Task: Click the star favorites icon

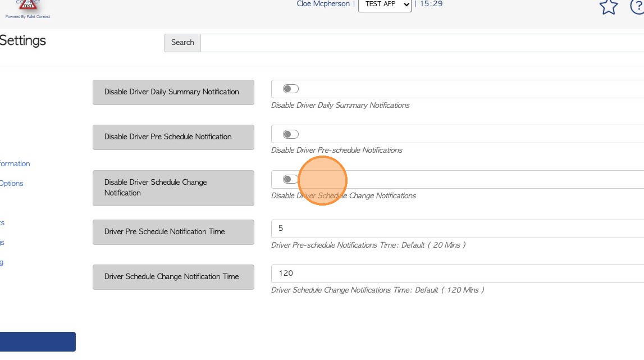Action: pos(609,7)
